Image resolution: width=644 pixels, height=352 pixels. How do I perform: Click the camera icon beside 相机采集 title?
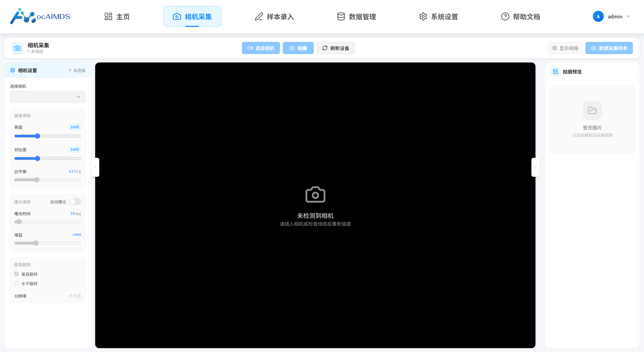(17, 48)
